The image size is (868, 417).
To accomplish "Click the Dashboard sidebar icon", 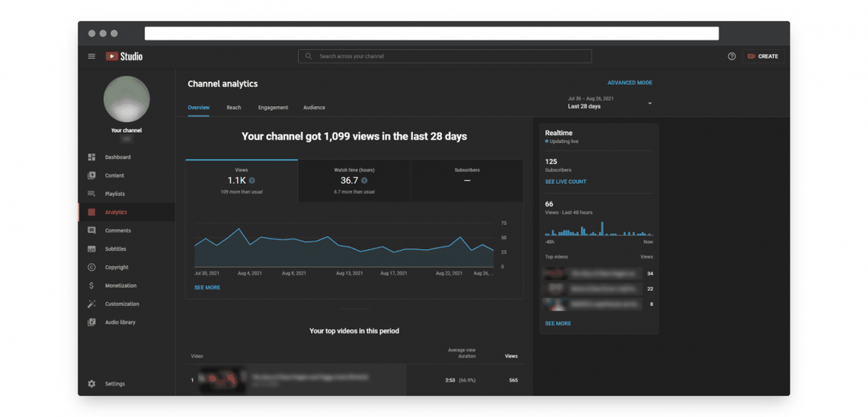I will 92,157.
